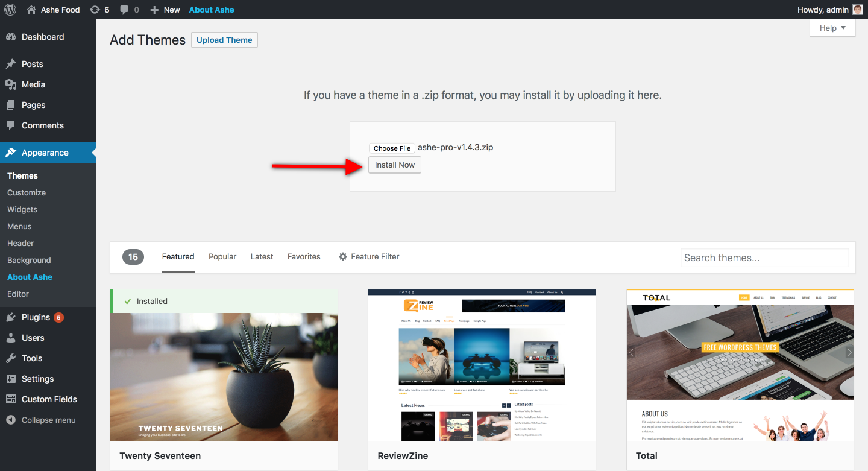
Task: Click the Add Themes page heading
Action: (x=148, y=40)
